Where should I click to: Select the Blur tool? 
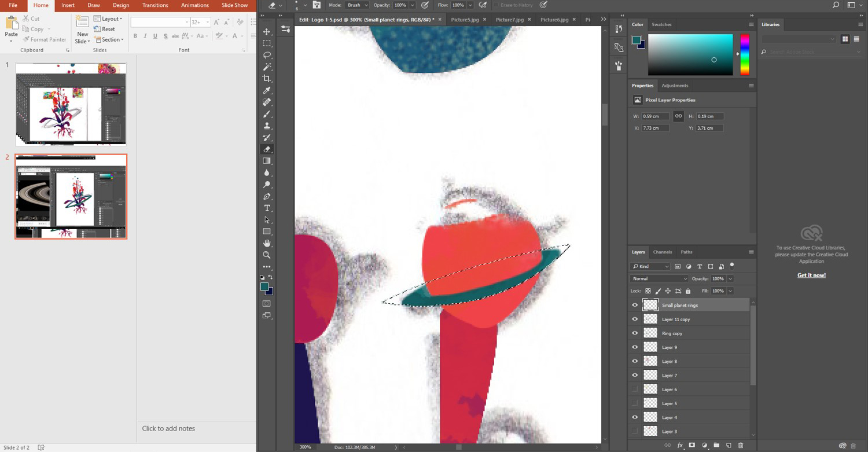[x=267, y=172]
